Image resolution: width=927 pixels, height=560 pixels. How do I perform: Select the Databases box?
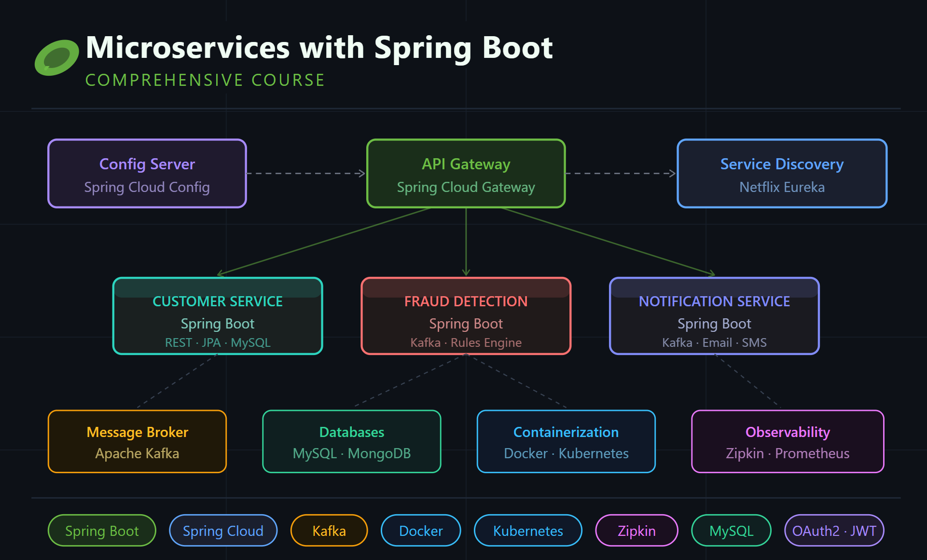[x=352, y=441]
